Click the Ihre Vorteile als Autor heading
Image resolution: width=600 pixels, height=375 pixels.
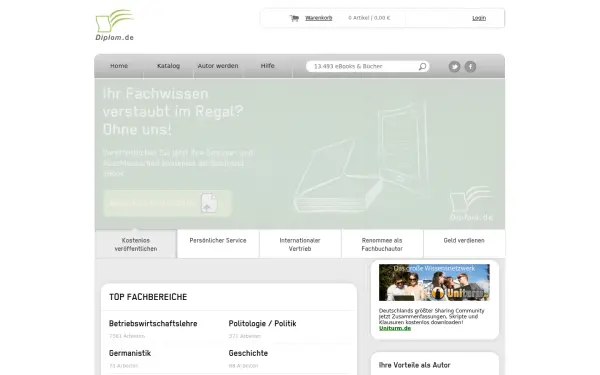(414, 365)
